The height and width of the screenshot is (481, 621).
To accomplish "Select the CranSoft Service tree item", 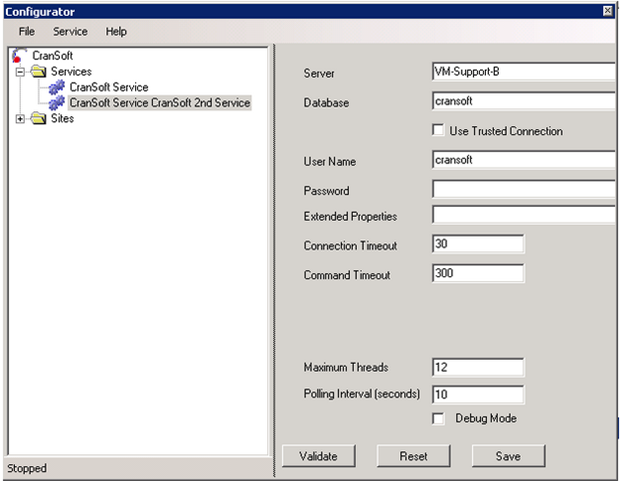I will (109, 87).
